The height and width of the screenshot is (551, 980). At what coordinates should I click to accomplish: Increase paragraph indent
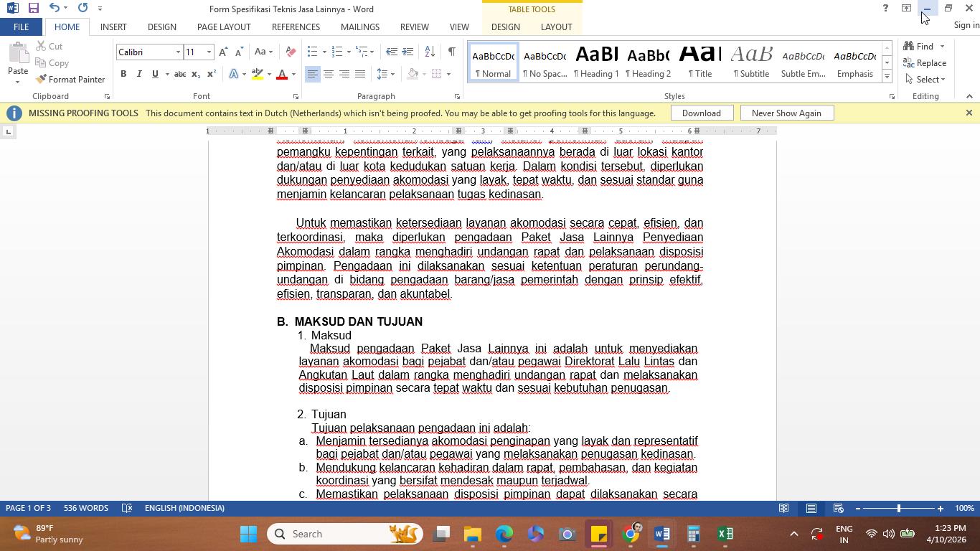click(x=407, y=52)
